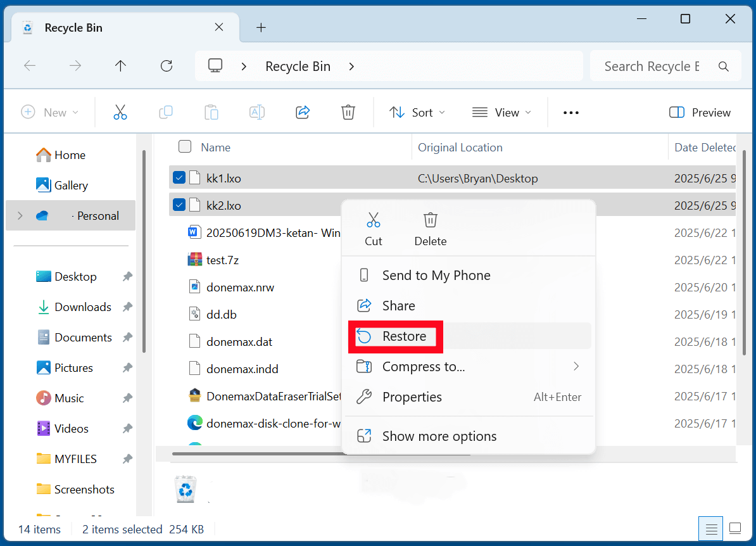Click the Cut icon in the toolbar
This screenshot has height=546, width=756.
pos(120,112)
